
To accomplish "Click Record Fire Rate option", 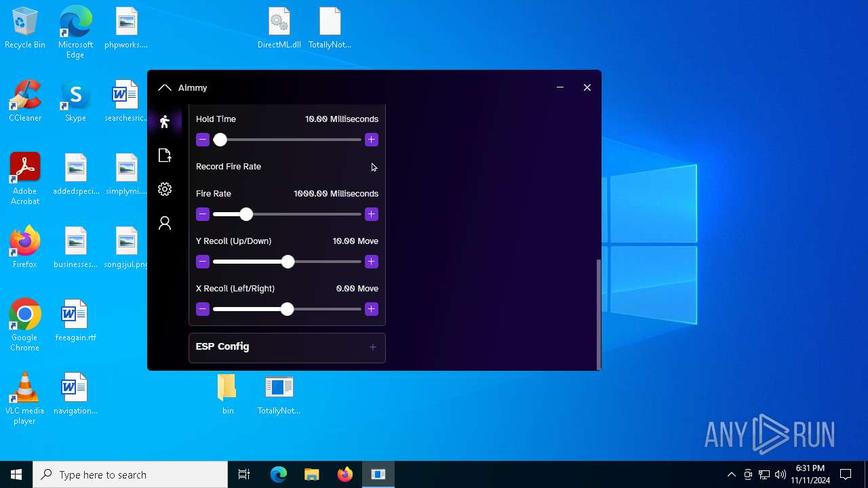I will pos(287,166).
